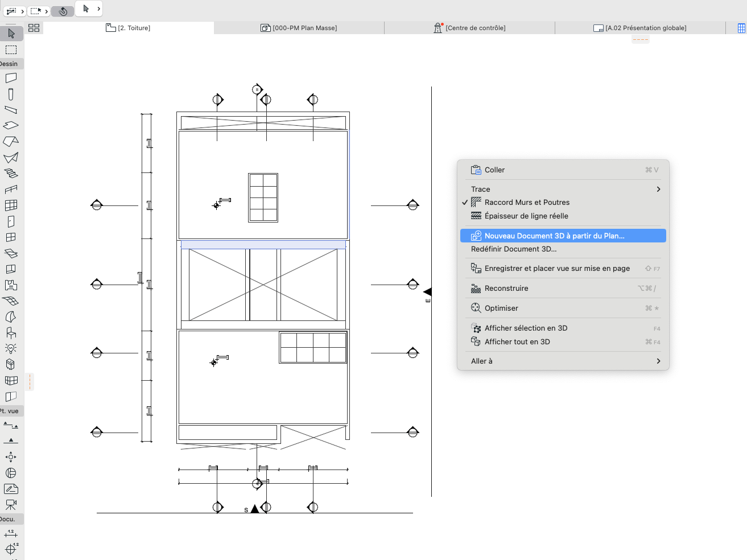This screenshot has height=560, width=747.
Task: Select the Curtain Wall tool
Action: (11, 205)
